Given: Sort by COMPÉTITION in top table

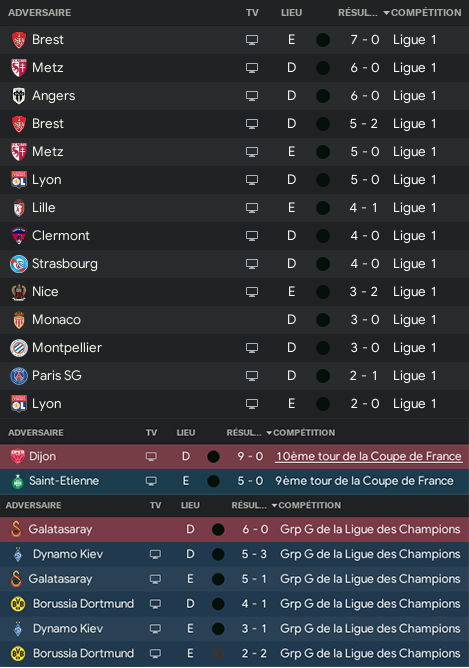Looking at the screenshot, I should pyautogui.click(x=426, y=13).
